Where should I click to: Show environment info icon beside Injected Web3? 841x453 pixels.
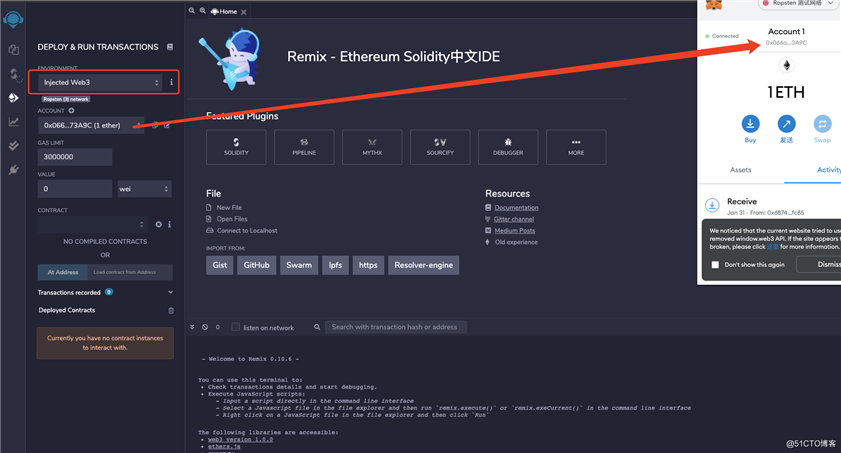171,82
